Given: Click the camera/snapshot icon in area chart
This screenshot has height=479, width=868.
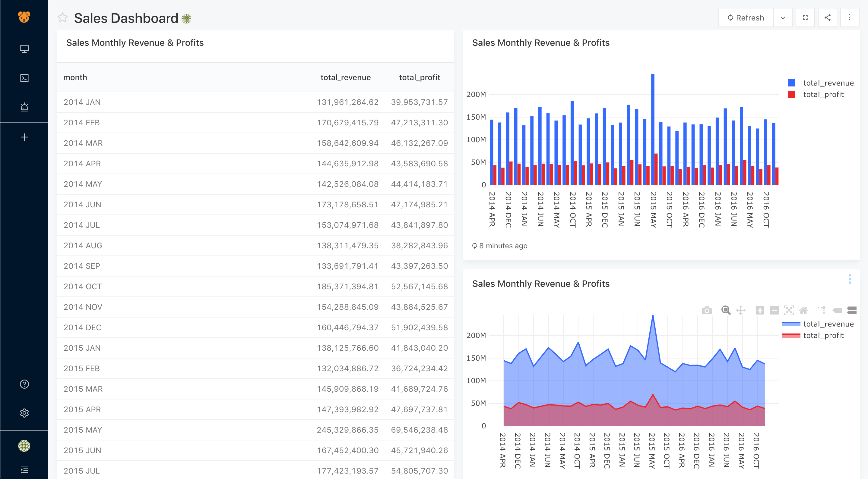Looking at the screenshot, I should coord(707,310).
